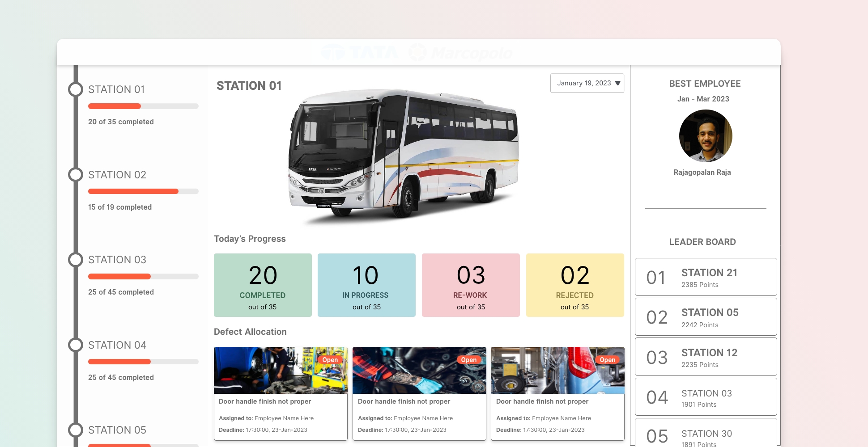This screenshot has width=868, height=447.
Task: Click Open badge on third defect card
Action: click(x=608, y=360)
